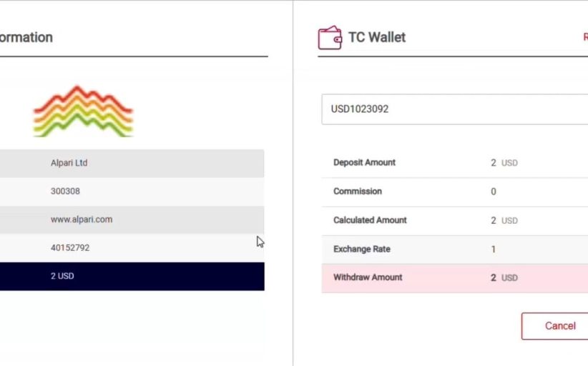Click the Alpari mountain logo
Image resolution: width=588 pixels, height=366 pixels.
pos(83,112)
